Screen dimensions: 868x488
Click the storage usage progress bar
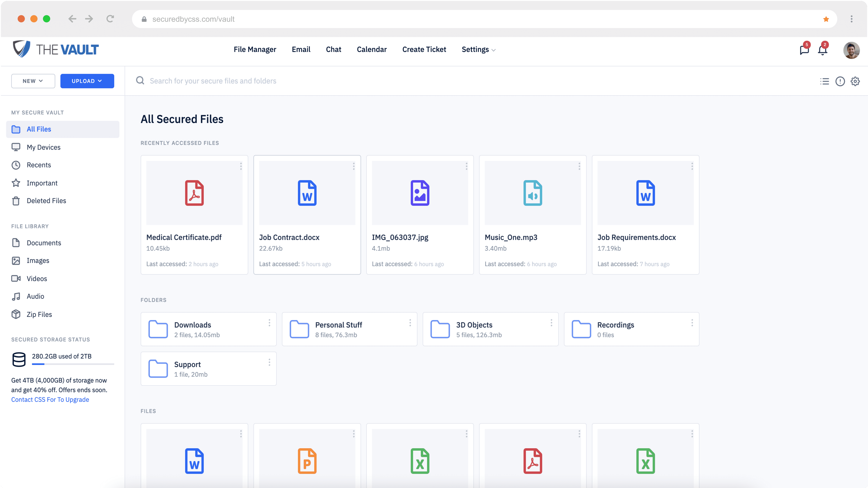(x=73, y=364)
